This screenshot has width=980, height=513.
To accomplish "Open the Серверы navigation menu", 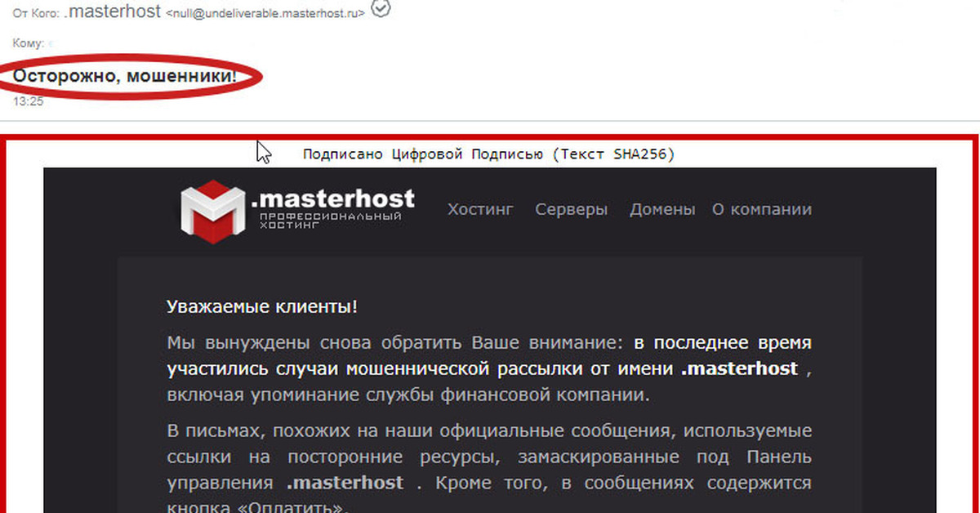I will pyautogui.click(x=571, y=209).
